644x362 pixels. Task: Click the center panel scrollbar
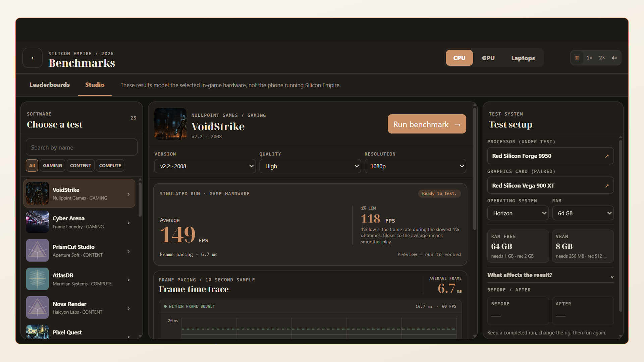pyautogui.click(x=475, y=169)
